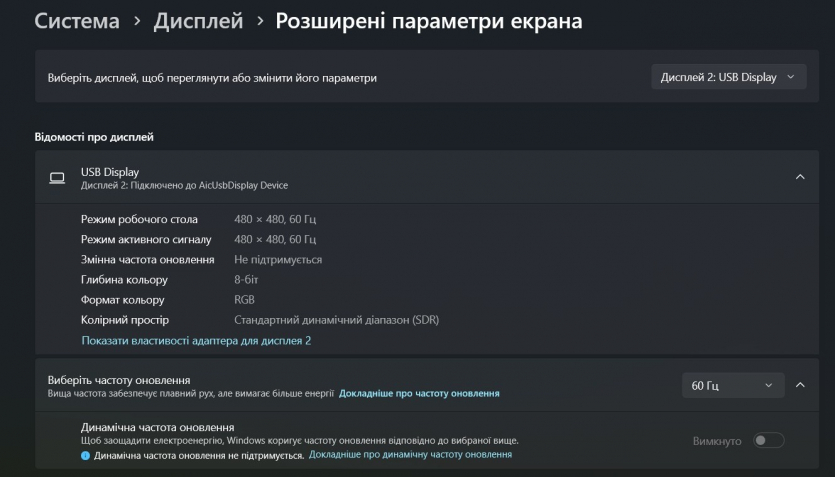Image resolution: width=835 pixels, height=477 pixels.
Task: Collapse the USB Display details card
Action: point(799,177)
